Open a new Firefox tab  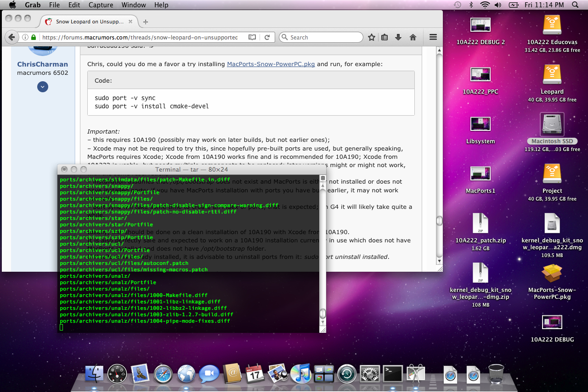146,22
